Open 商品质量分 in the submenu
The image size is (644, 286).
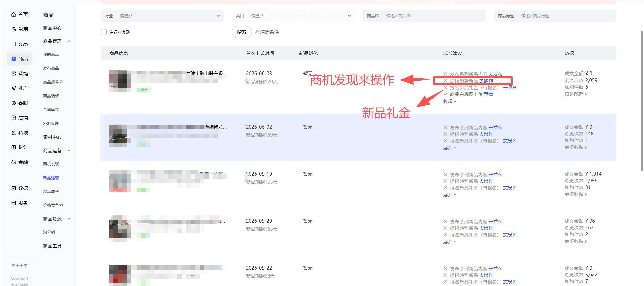coord(53,82)
